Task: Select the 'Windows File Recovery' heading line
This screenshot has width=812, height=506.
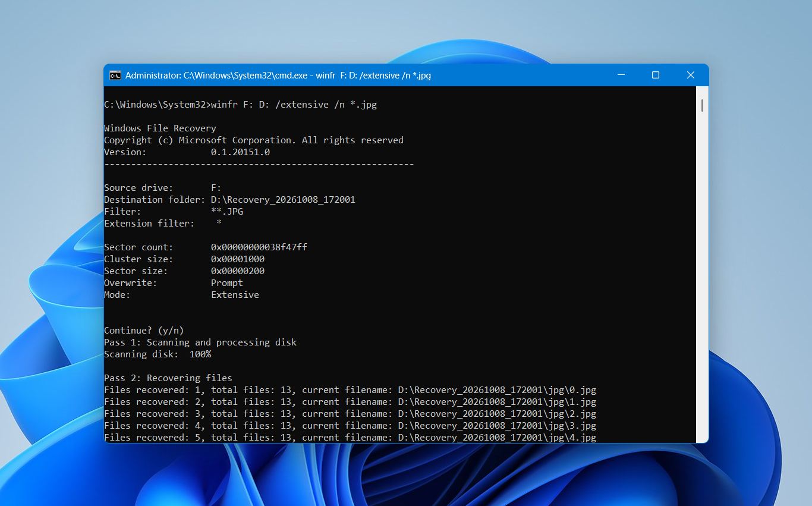Action: [x=160, y=128]
